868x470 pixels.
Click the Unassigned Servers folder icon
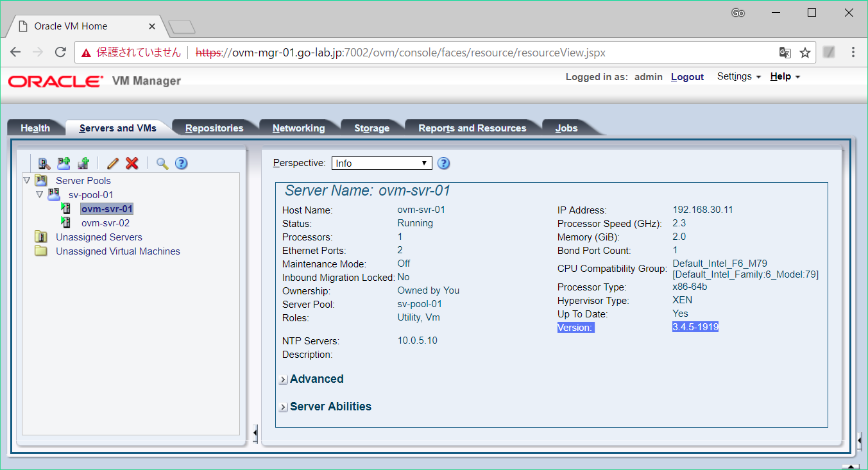(x=41, y=237)
